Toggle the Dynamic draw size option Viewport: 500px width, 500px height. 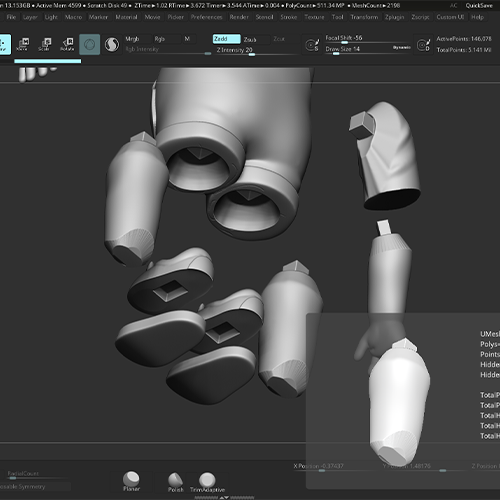click(401, 48)
